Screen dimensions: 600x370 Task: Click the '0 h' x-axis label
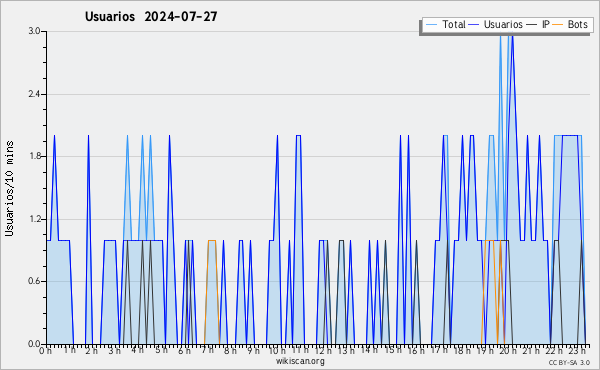46,350
